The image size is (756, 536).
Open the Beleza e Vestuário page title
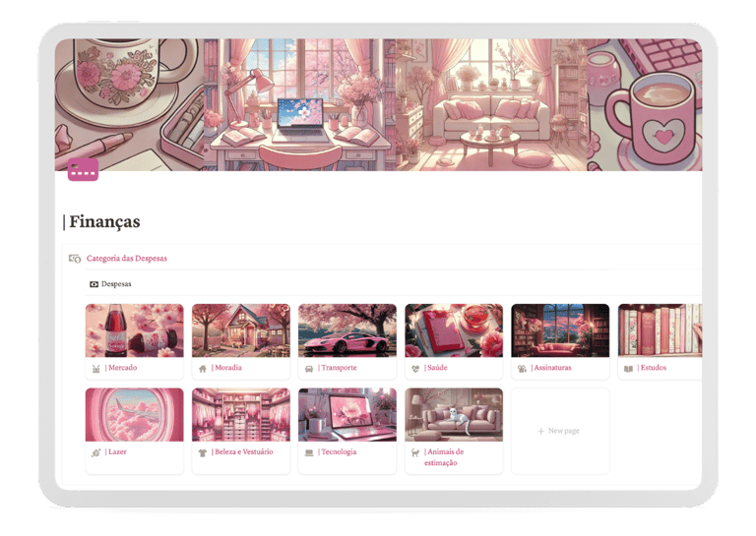pyautogui.click(x=242, y=452)
